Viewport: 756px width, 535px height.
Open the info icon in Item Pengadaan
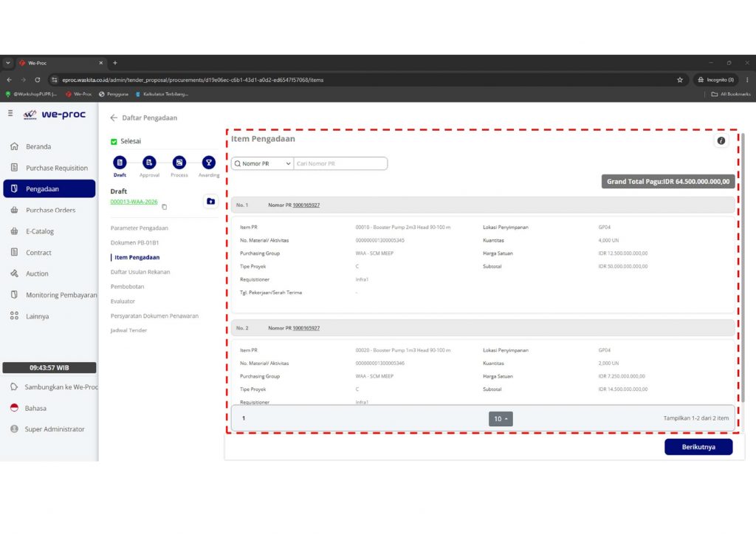point(721,141)
